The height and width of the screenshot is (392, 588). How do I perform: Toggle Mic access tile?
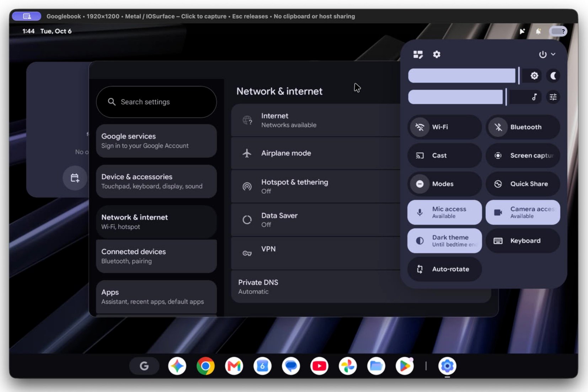(444, 212)
